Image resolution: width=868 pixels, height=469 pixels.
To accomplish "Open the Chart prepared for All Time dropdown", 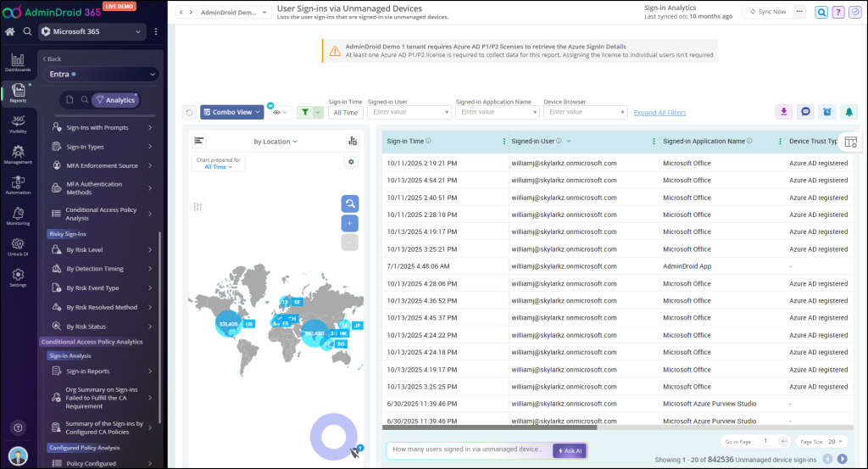I will (x=219, y=164).
